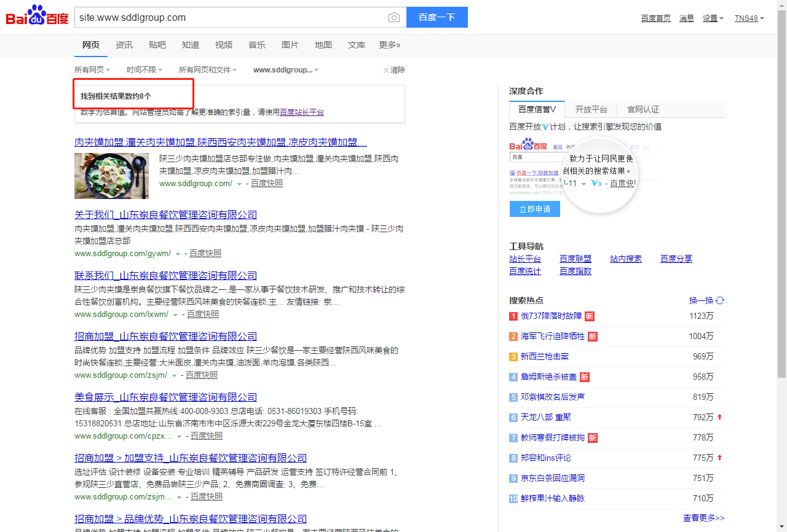The width and height of the screenshot is (787, 532).
Task: Select the 网页 tab
Action: 91,45
